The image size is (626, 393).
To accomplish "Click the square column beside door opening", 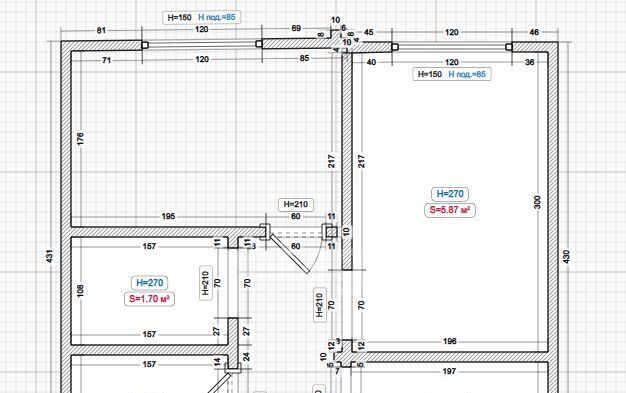I will point(330,232).
